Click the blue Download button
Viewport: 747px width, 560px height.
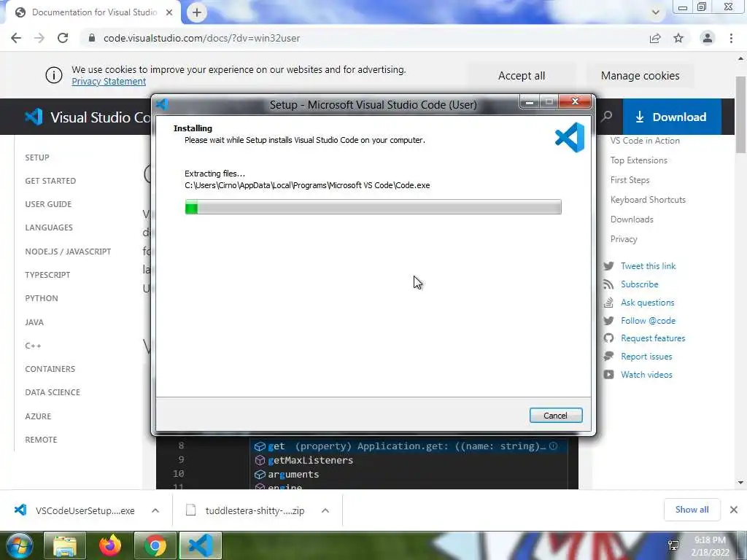(672, 117)
